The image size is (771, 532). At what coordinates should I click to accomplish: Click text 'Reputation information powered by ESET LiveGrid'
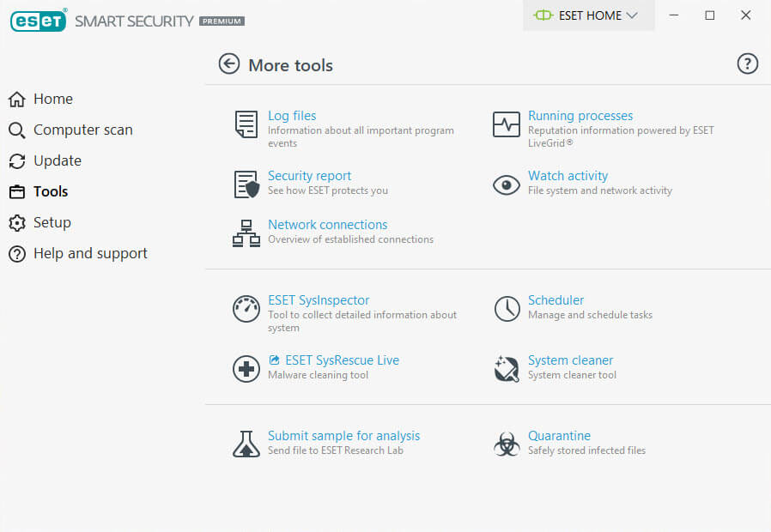tap(621, 137)
